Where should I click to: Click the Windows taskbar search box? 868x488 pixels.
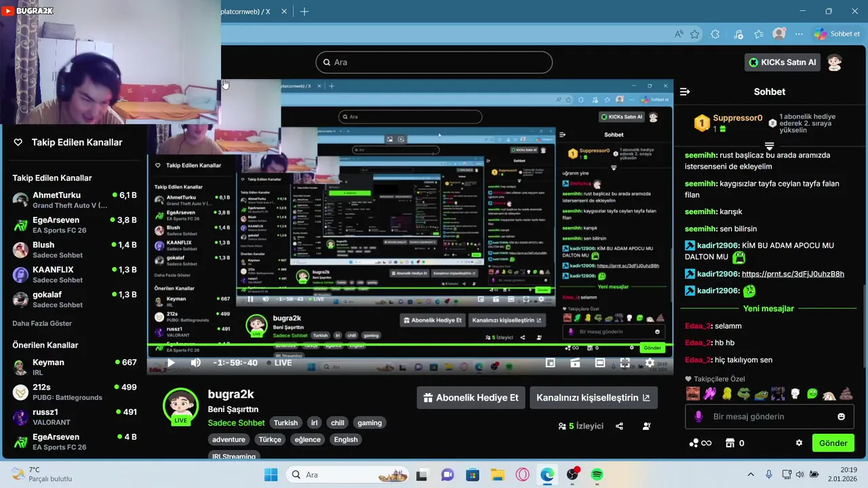346,474
